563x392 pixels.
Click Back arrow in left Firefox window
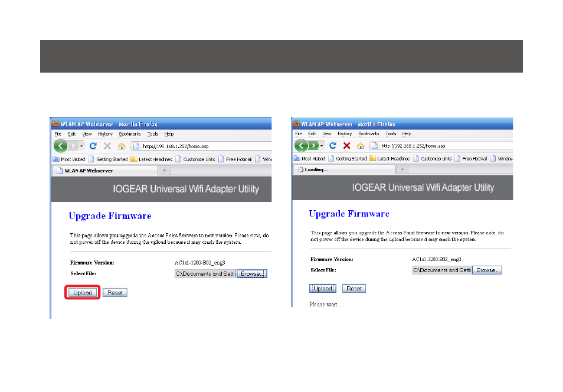pos(61,146)
